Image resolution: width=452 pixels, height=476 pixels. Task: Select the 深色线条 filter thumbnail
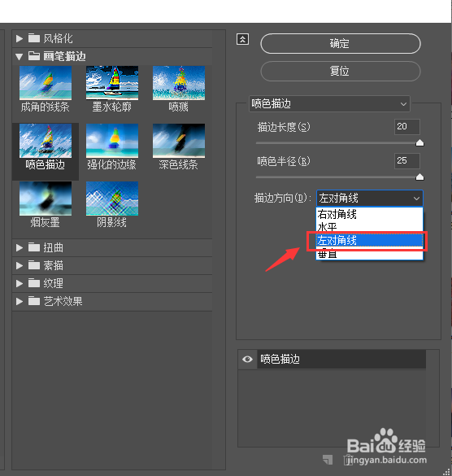(179, 141)
